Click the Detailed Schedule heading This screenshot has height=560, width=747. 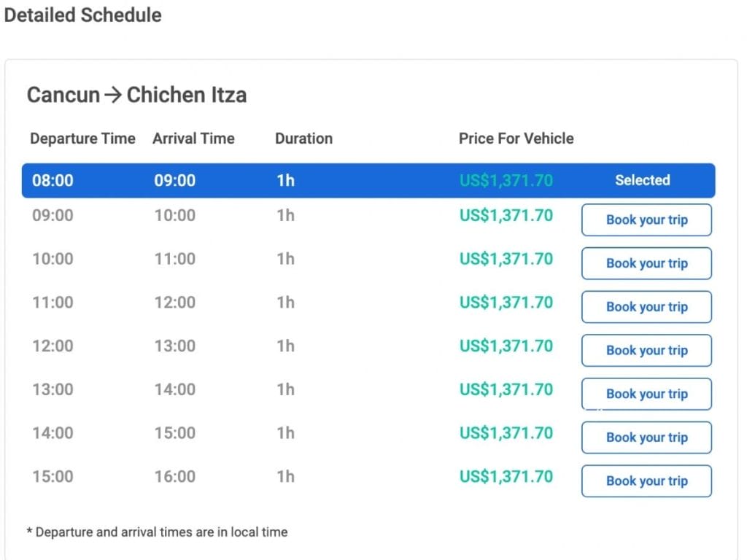click(82, 15)
